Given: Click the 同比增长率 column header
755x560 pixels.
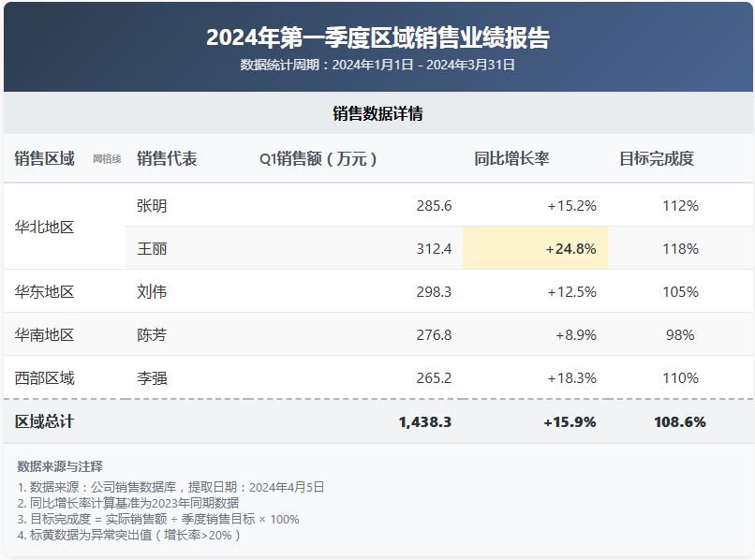Looking at the screenshot, I should tap(511, 159).
